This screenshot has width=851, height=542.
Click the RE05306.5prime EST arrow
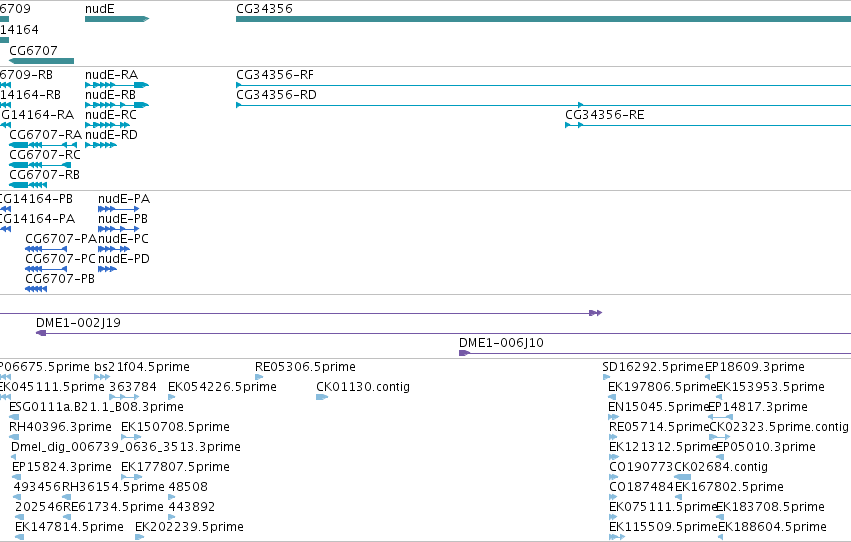[259, 377]
